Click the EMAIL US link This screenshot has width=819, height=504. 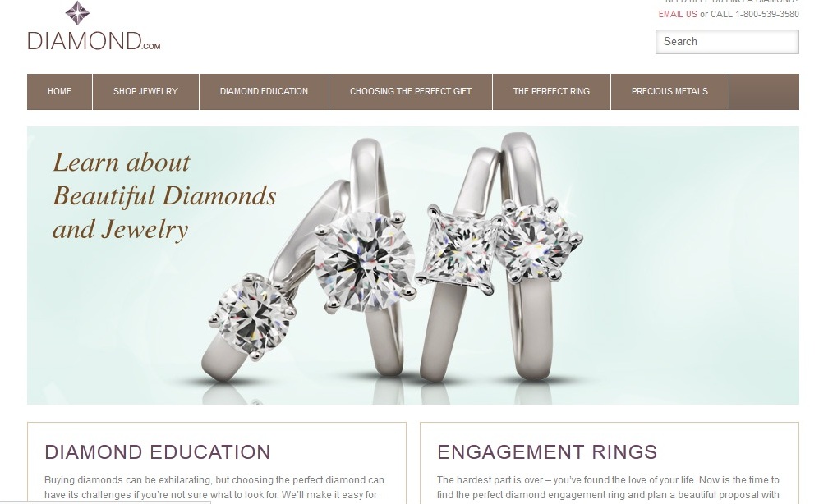[678, 14]
